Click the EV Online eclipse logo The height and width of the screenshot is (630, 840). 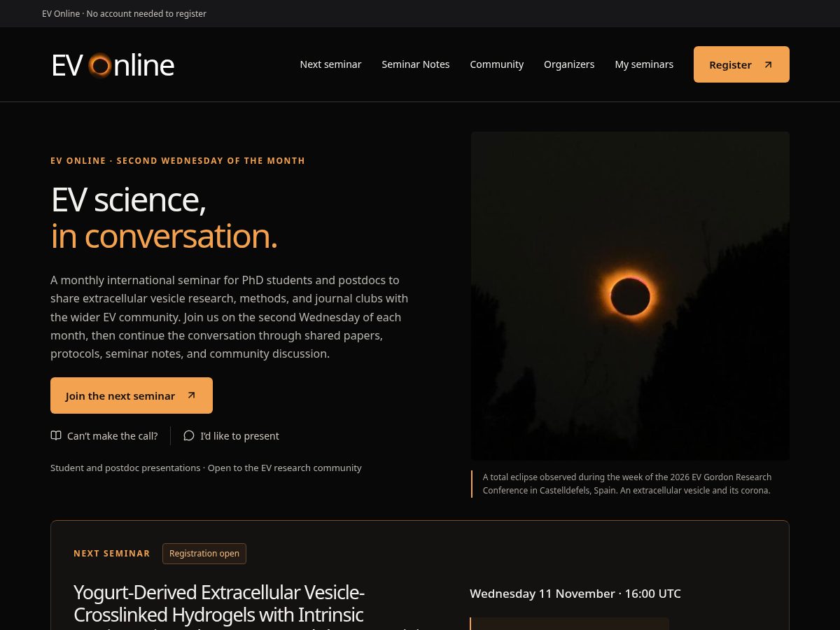coord(113,65)
